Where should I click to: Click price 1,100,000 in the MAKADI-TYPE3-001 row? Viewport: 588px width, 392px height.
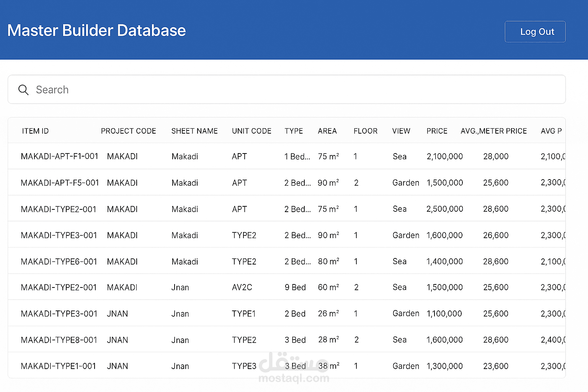pos(444,313)
